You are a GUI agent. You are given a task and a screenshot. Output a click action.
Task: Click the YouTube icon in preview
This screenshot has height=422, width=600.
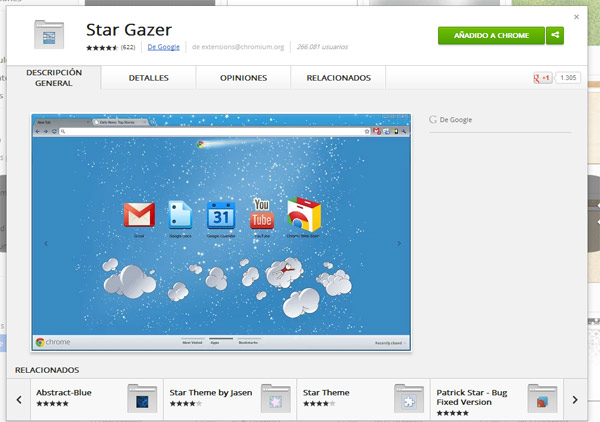click(x=262, y=213)
